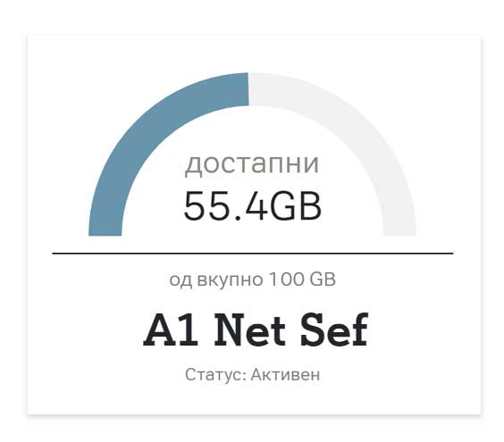Click the GB unit after 55.4

[295, 205]
